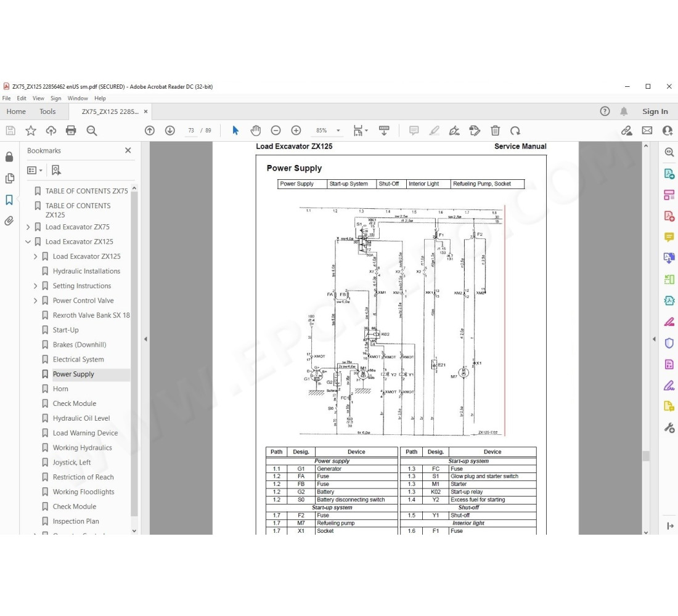Screen dimensions: 678x616
Task: Open the Comment tool in right pane
Action: [669, 237]
